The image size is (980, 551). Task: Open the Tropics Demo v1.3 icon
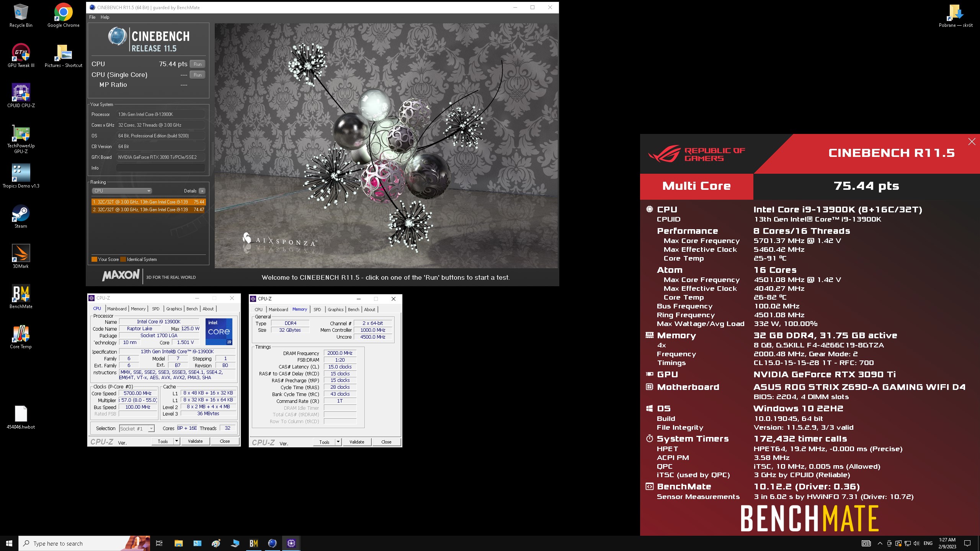(x=21, y=176)
